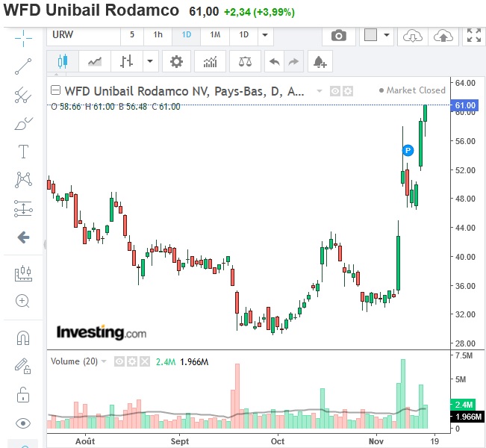
Task: Select the crosshair cursor tool
Action: [23, 38]
